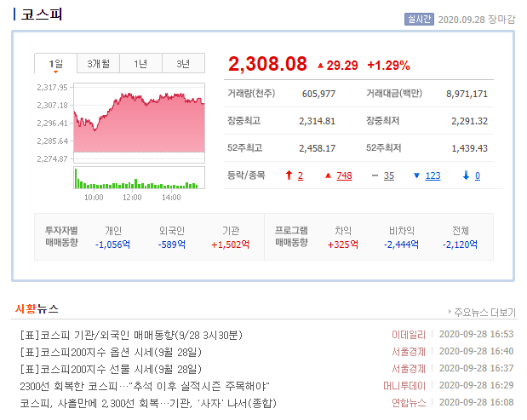Click the 거래량 value 605,977
Image resolution: width=527 pixels, height=420 pixels.
(x=318, y=94)
